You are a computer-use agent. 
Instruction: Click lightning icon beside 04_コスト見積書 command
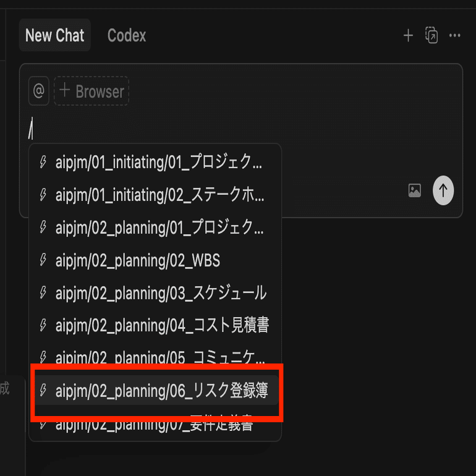43,325
